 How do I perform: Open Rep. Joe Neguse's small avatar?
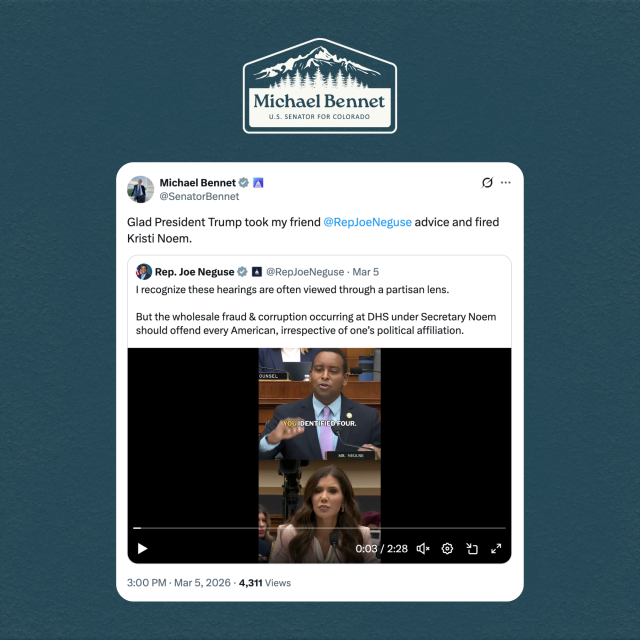pos(144,272)
